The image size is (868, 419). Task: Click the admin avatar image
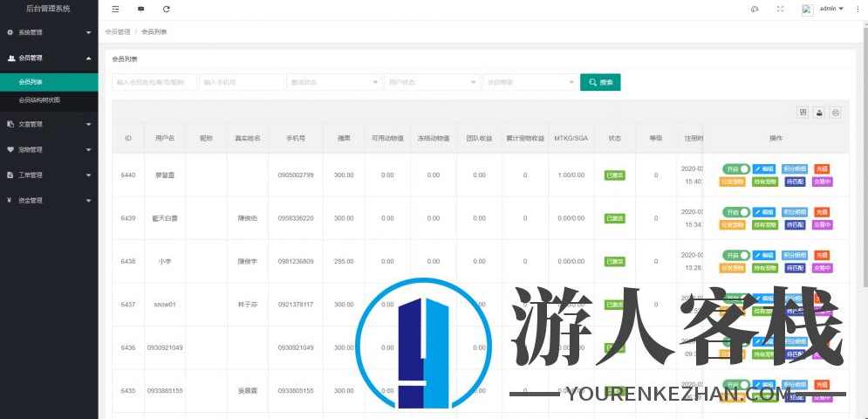807,10
